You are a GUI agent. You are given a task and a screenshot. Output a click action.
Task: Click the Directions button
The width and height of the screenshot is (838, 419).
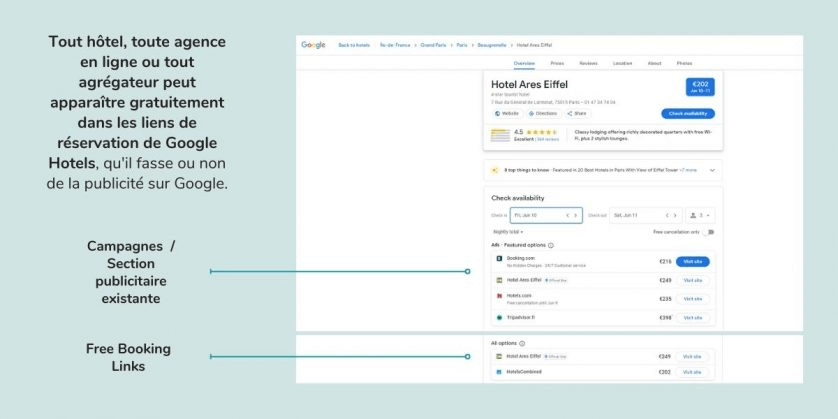pos(543,114)
